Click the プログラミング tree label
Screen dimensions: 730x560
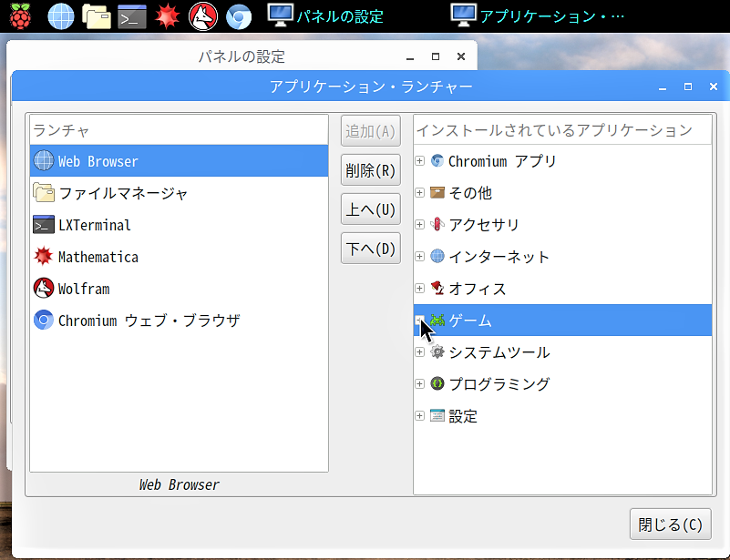[x=499, y=384]
